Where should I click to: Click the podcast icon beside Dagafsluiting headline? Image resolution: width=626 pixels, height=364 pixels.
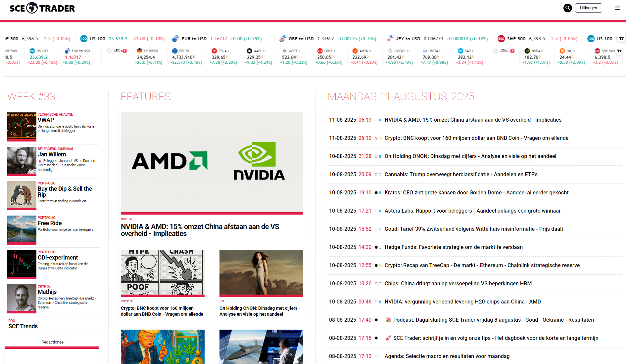coord(388,320)
